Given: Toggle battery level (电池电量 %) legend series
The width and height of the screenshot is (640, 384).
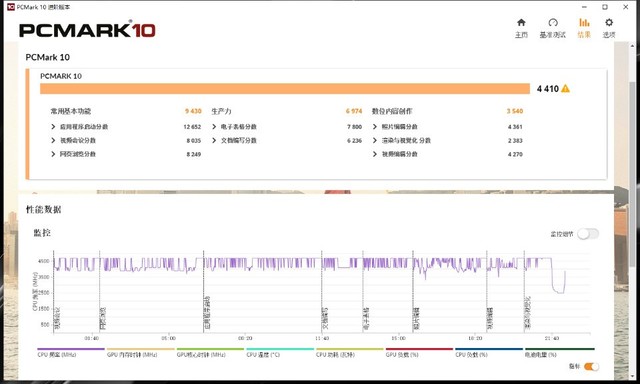Looking at the screenshot, I should [x=559, y=352].
